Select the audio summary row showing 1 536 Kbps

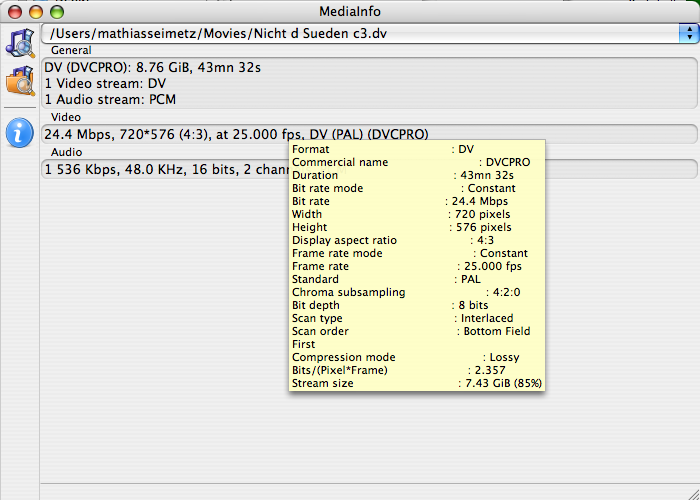pyautogui.click(x=369, y=170)
